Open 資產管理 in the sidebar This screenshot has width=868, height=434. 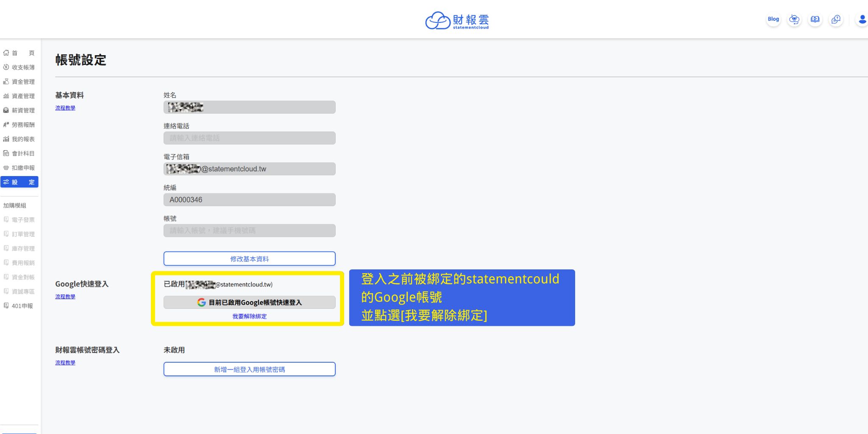tap(19, 96)
